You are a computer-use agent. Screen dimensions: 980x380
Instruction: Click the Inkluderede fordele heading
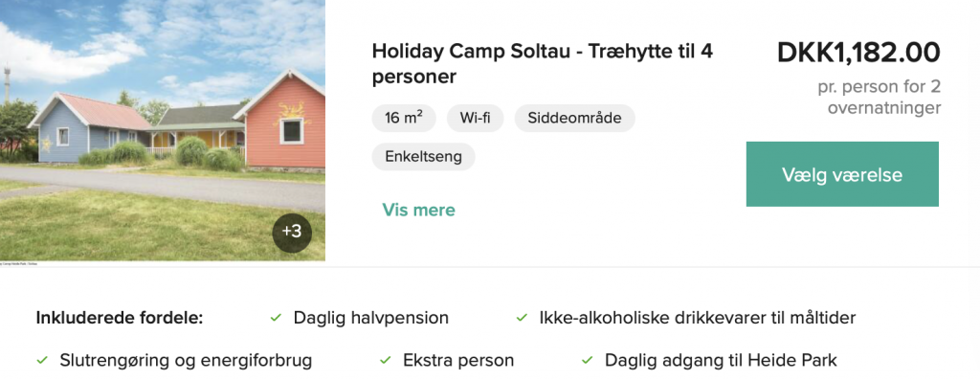tap(120, 318)
